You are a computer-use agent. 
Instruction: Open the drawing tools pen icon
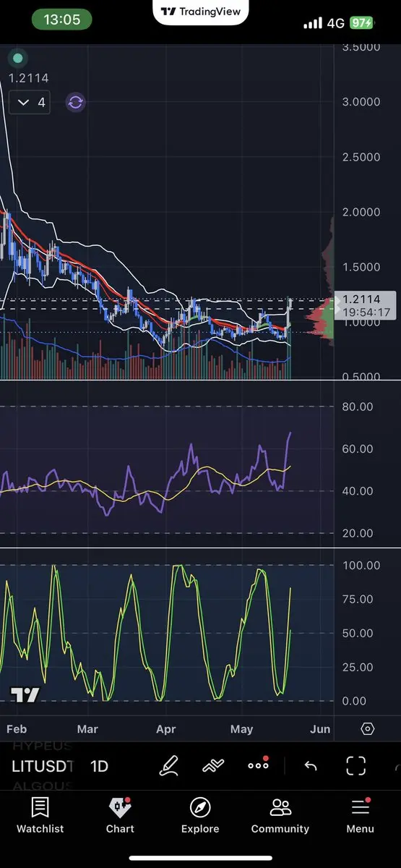[x=168, y=765]
